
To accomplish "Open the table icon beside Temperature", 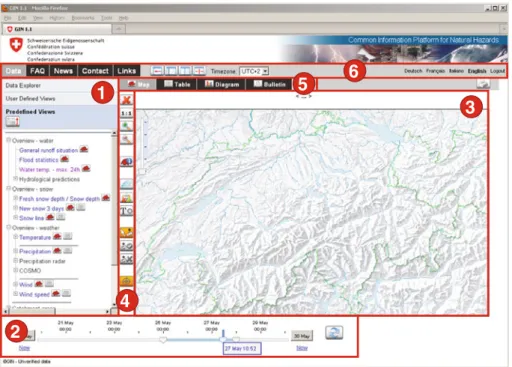I will (x=68, y=236).
